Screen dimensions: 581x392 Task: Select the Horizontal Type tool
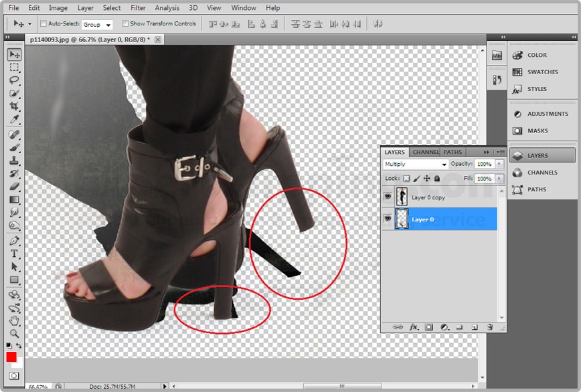tap(14, 254)
